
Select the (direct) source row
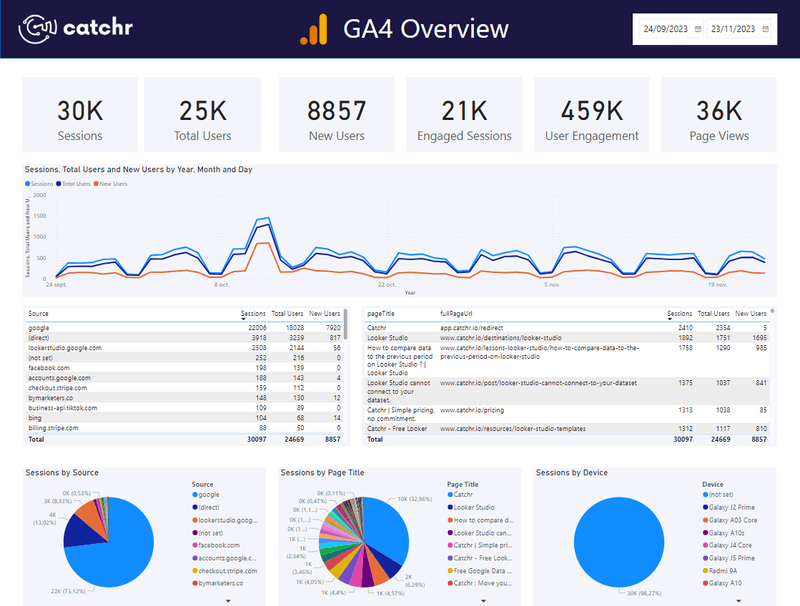tap(184, 338)
